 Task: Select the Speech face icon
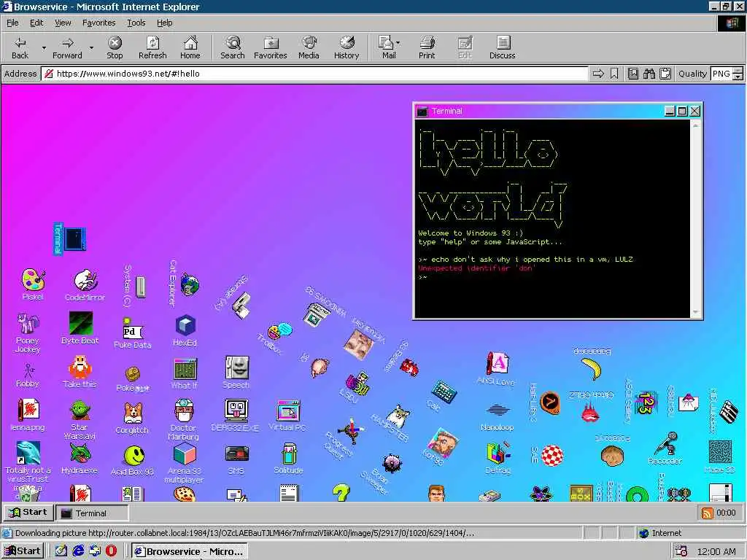click(x=236, y=373)
